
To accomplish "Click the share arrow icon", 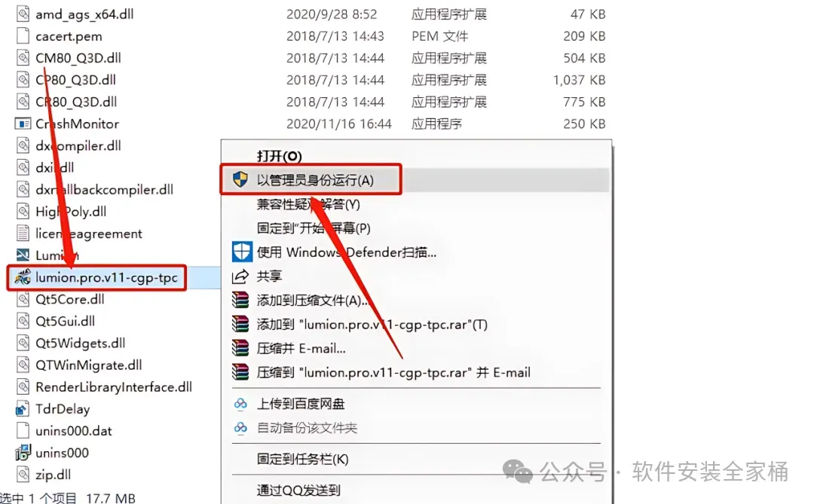I will click(x=240, y=276).
